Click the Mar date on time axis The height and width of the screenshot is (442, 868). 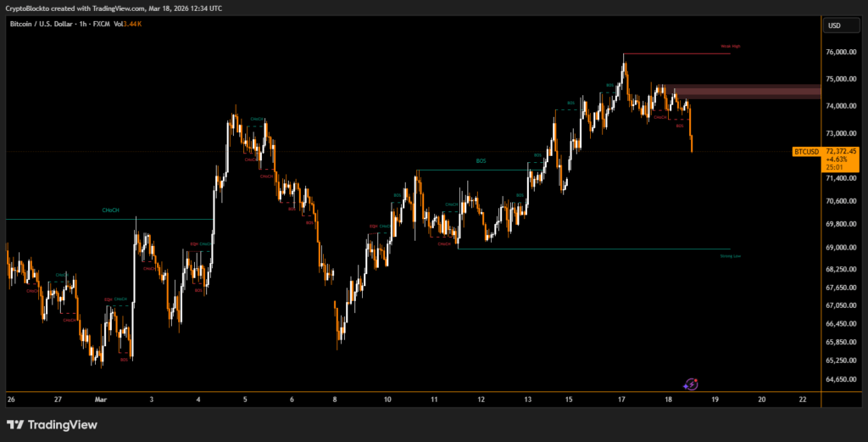click(x=102, y=399)
